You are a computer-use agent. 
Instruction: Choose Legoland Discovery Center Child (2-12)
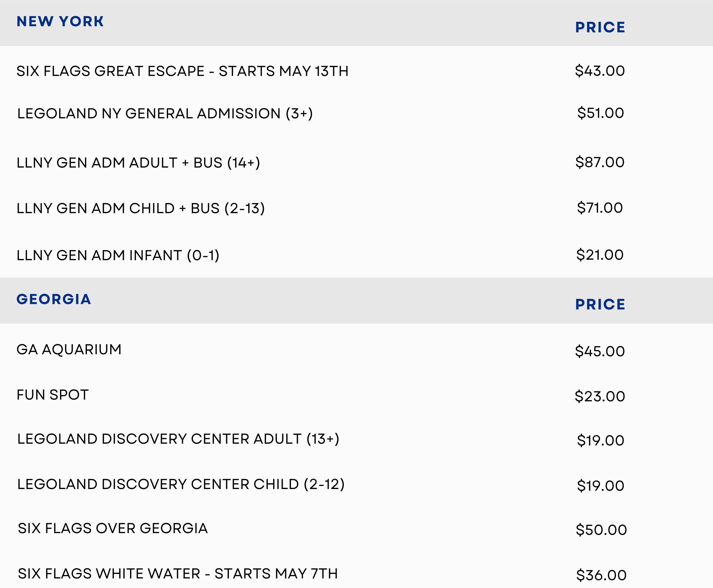tap(181, 484)
